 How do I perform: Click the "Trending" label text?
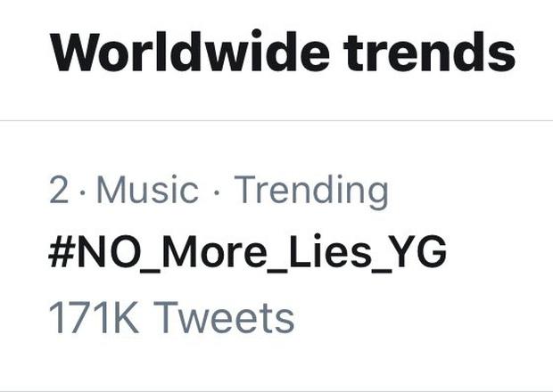coord(311,191)
